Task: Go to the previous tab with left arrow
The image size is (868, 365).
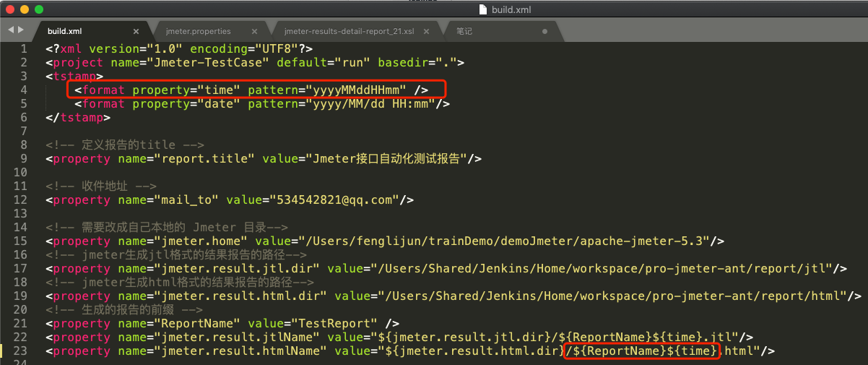Action: [11, 30]
